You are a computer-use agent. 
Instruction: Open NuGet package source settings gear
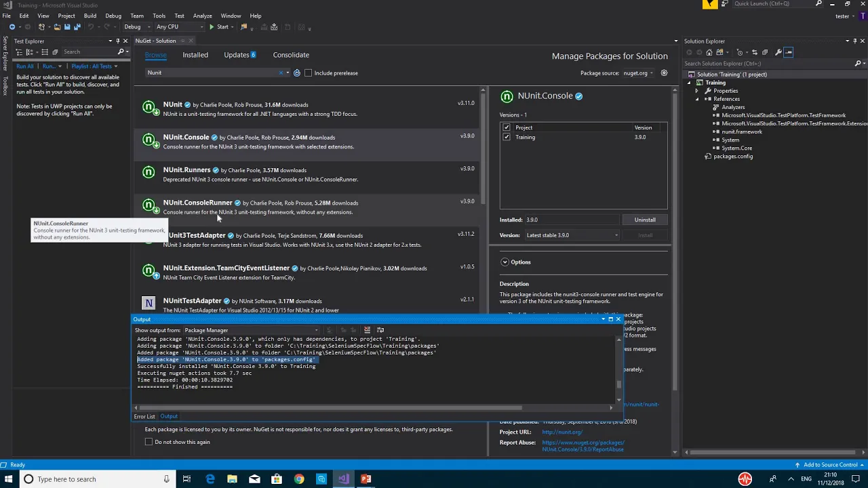click(x=664, y=73)
